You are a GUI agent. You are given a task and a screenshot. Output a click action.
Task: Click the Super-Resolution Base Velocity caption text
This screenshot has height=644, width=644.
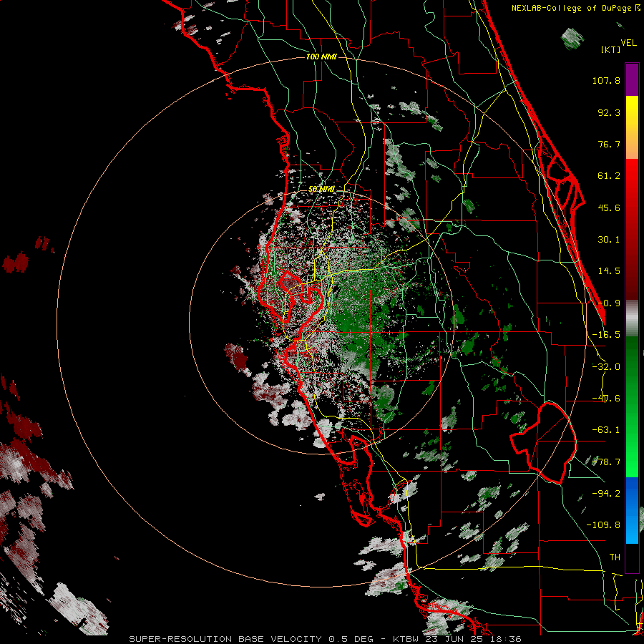[325, 639]
